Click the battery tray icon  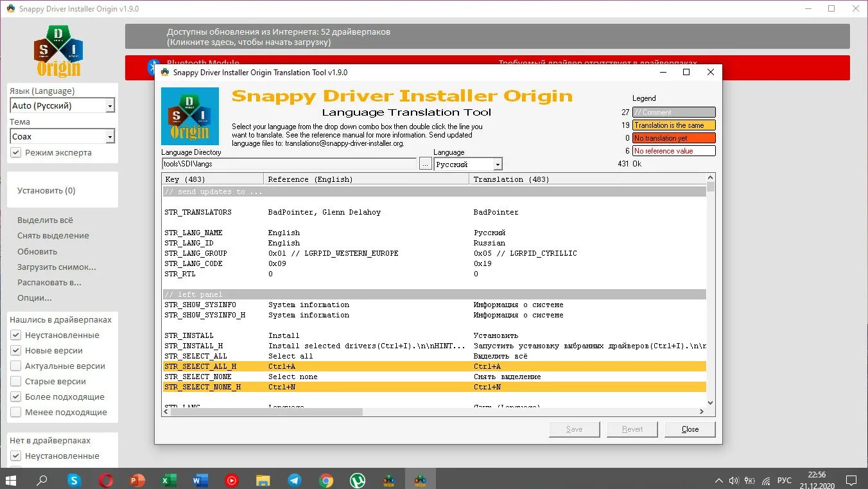tap(750, 481)
